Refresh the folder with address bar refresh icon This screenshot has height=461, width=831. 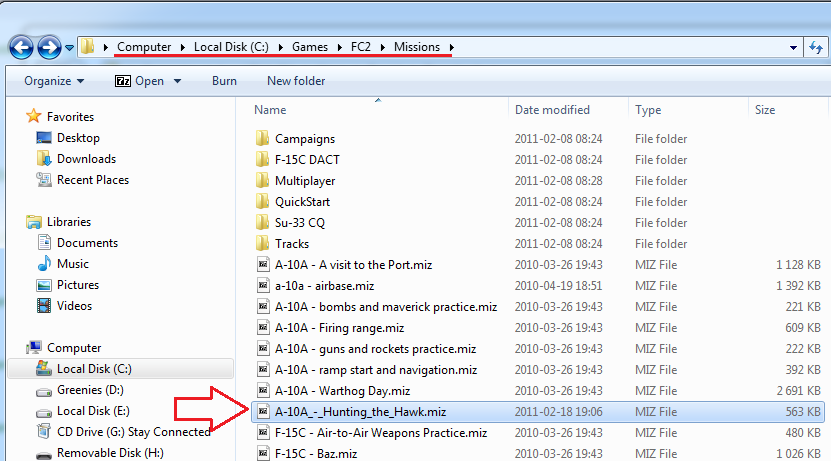pyautogui.click(x=816, y=48)
